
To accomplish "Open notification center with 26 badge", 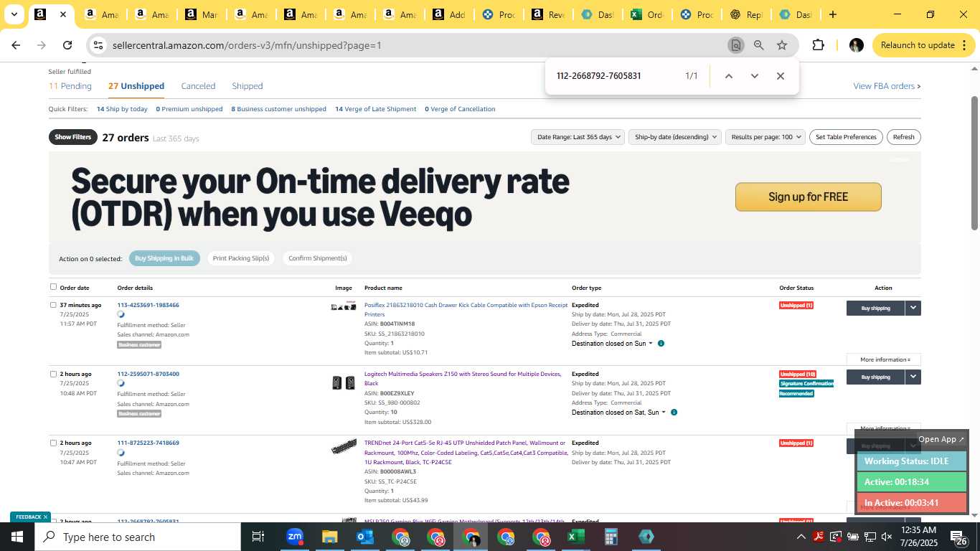I will [x=959, y=537].
